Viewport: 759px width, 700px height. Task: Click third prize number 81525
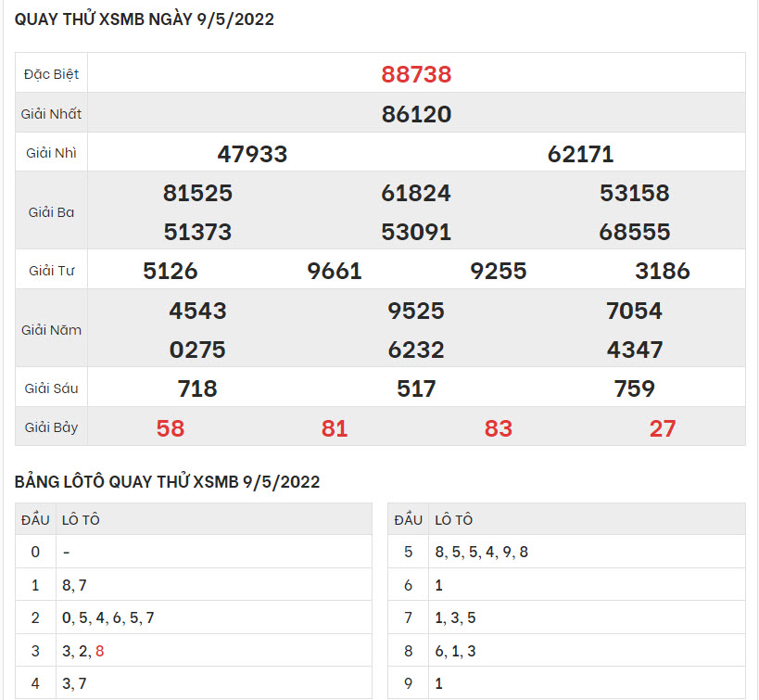197,193
